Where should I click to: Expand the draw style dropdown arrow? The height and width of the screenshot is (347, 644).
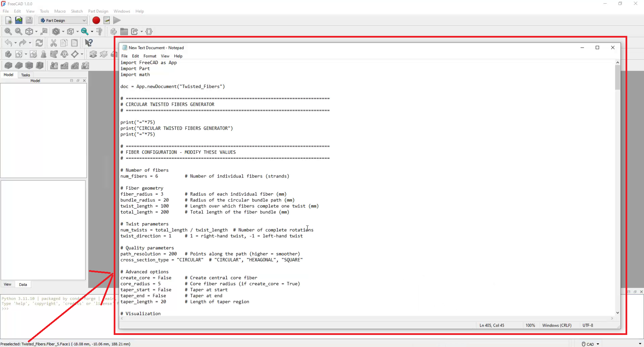tap(63, 32)
